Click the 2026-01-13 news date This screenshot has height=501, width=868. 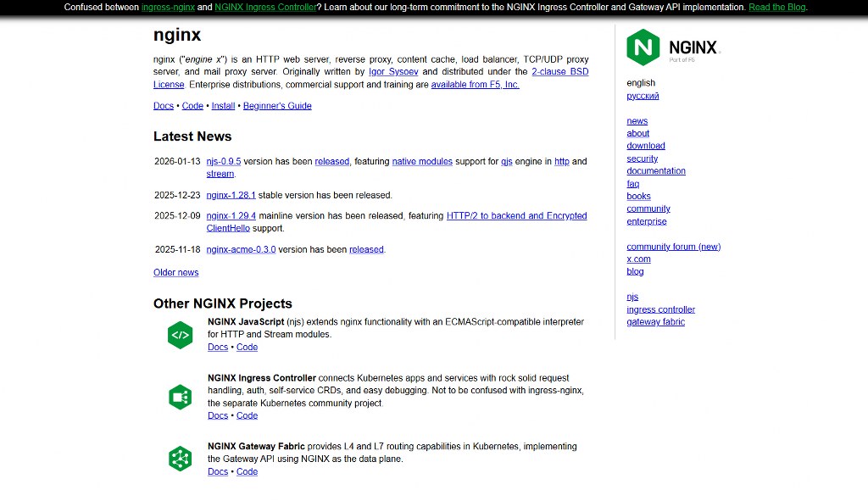177,161
